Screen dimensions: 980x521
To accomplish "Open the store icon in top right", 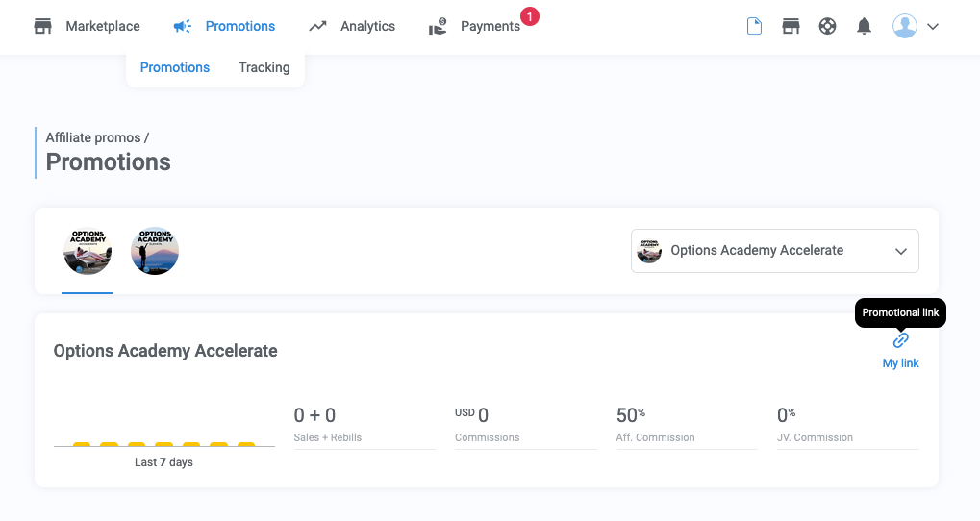I will [791, 26].
